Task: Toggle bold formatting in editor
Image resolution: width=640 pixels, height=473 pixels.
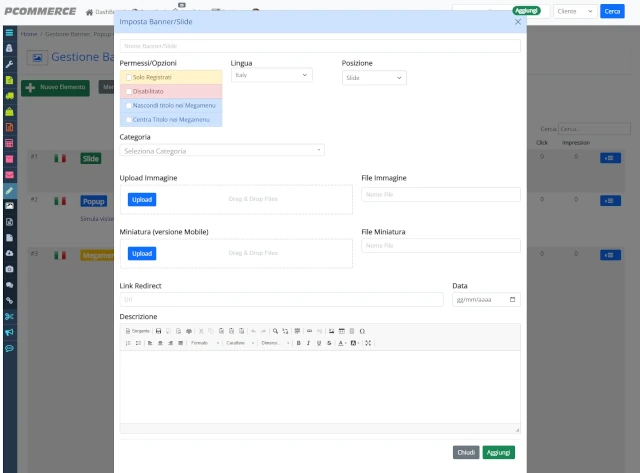Action: (298, 343)
